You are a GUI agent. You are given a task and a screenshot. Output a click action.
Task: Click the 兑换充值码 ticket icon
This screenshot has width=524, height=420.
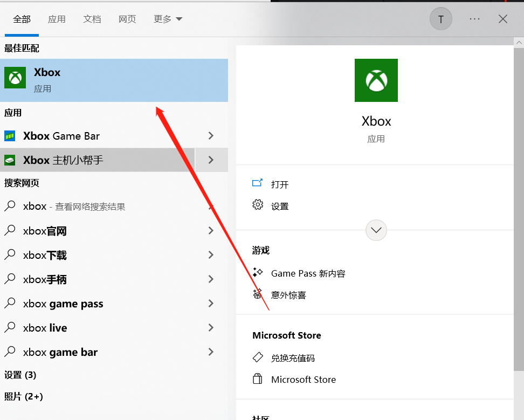coord(258,357)
